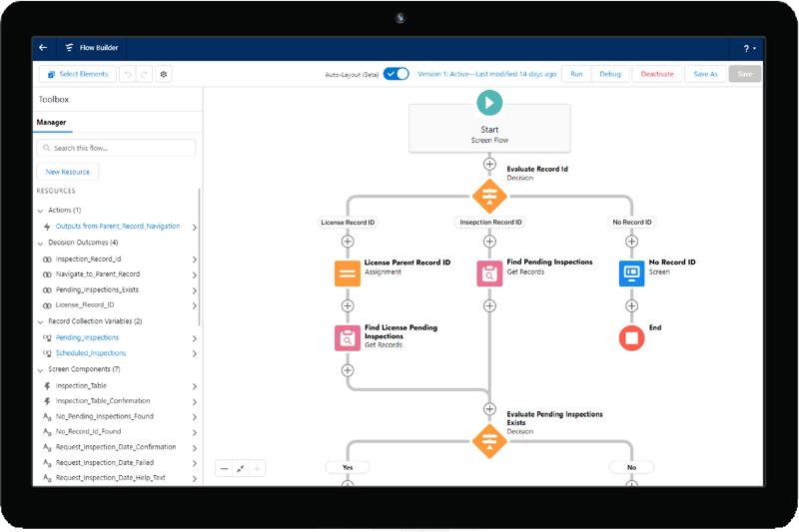Add element below Start node
Screen dimensions: 799x532
point(489,164)
